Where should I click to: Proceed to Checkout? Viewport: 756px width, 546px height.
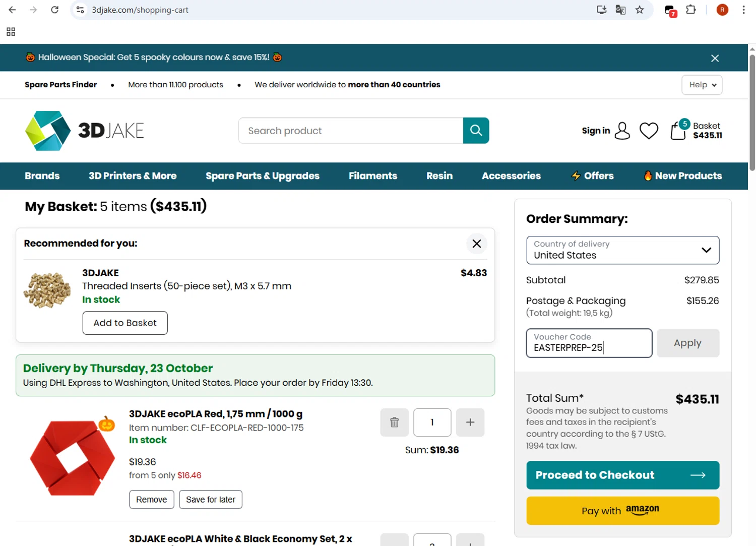click(x=622, y=475)
